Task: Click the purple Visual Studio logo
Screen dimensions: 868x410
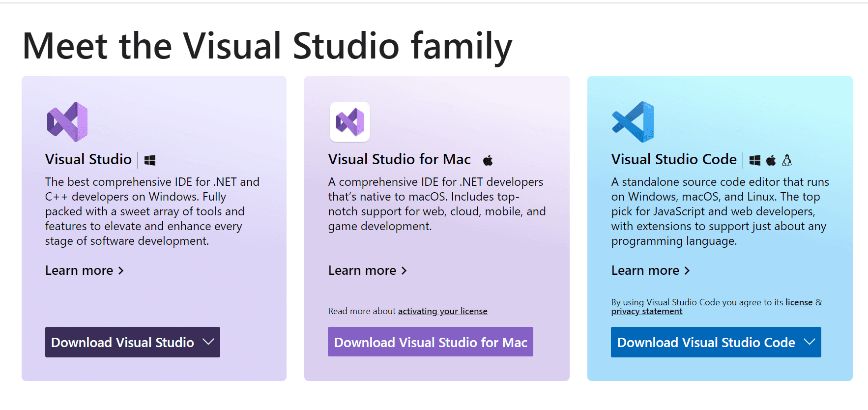Action: (x=67, y=122)
